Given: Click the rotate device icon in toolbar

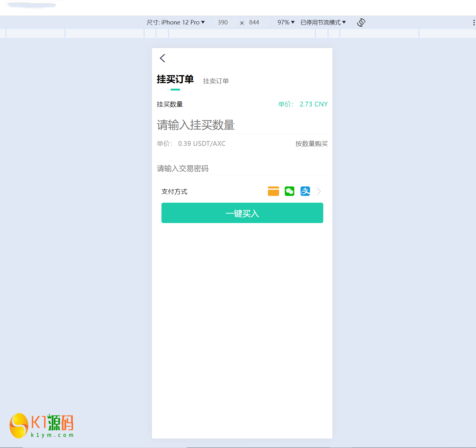Looking at the screenshot, I should click(x=361, y=23).
